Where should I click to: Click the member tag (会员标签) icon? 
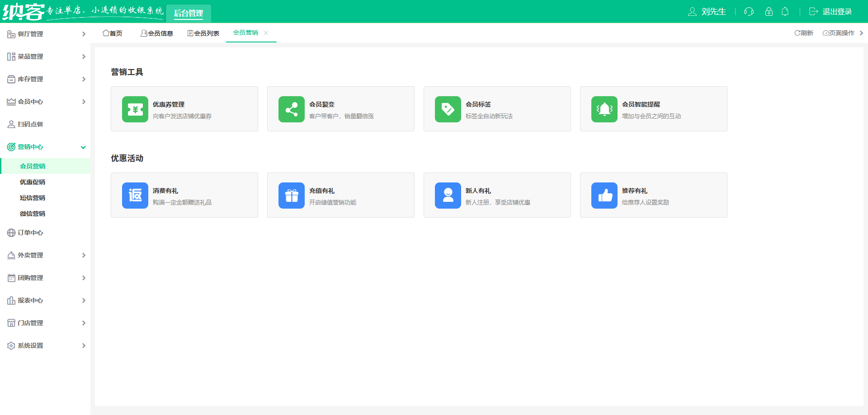click(448, 109)
